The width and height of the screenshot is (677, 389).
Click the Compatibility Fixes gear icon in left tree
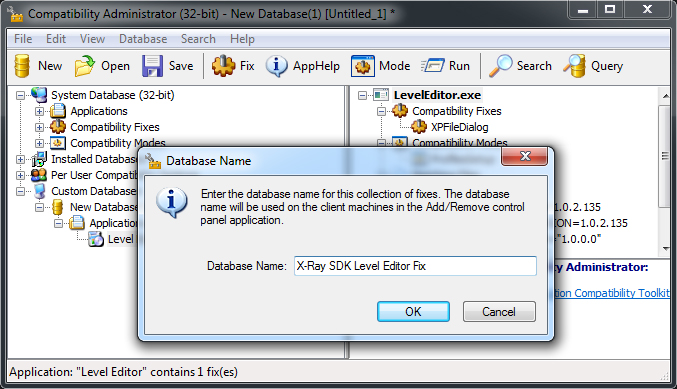(57, 127)
